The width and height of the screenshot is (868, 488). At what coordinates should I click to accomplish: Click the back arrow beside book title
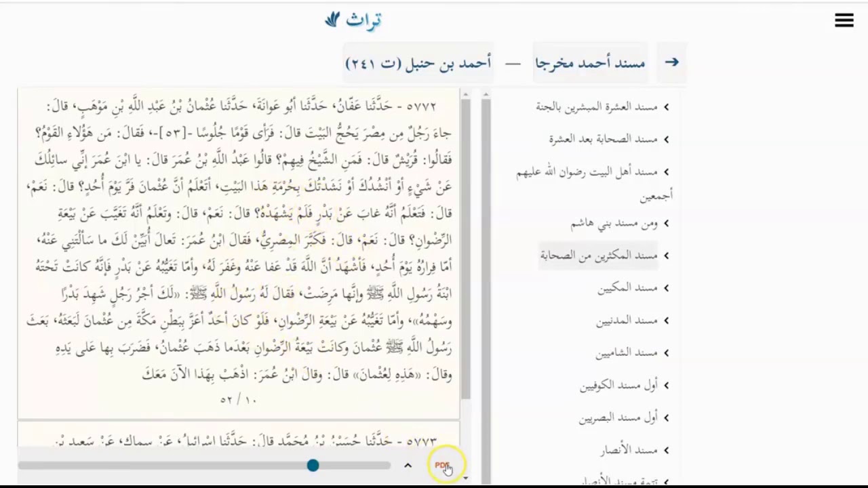671,62
